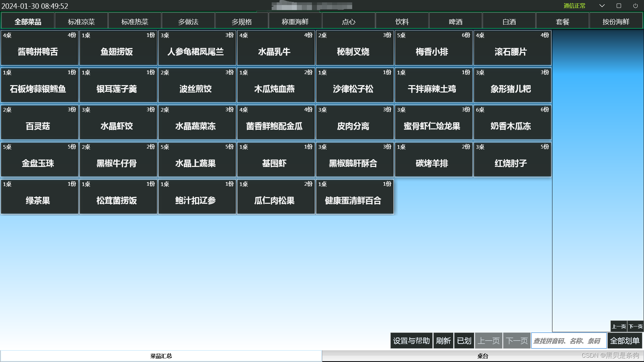Screen dimensions: 644x362
Task: Click the power icon at top right
Action: 636,6
